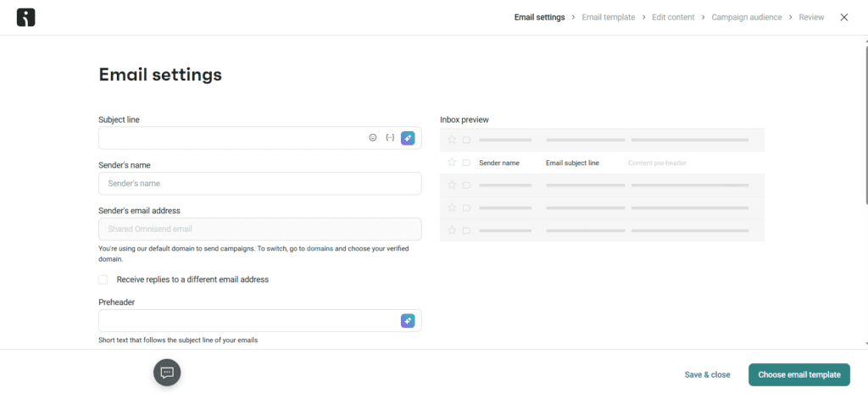Click Choose email template button
This screenshot has height=398, width=868.
[799, 374]
